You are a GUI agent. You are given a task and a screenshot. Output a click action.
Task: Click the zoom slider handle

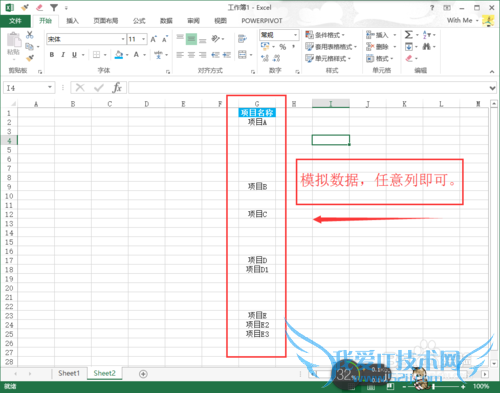433,386
